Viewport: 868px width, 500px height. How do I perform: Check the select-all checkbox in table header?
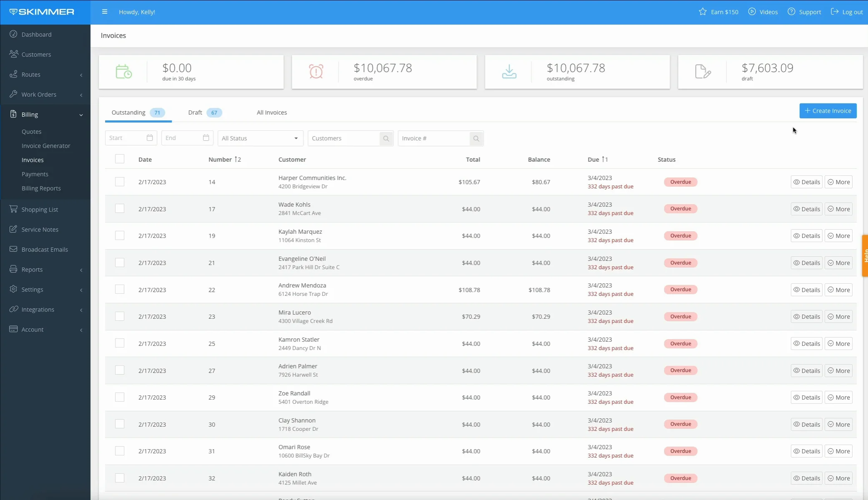click(120, 159)
